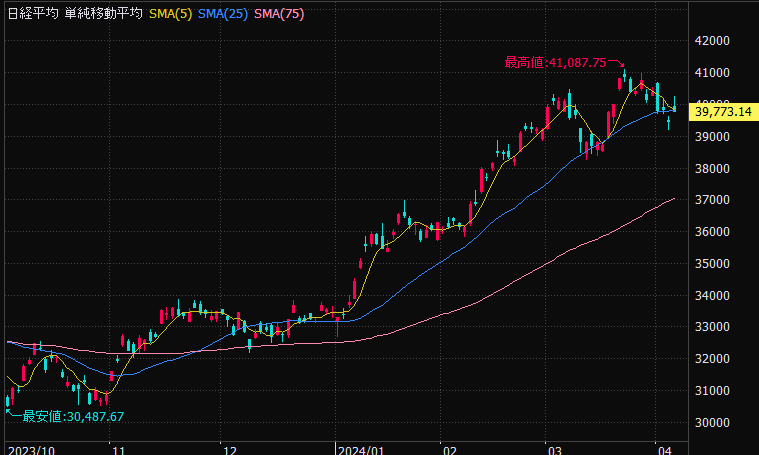Click the 31000 price axis label
759x455 pixels.
[712, 391]
